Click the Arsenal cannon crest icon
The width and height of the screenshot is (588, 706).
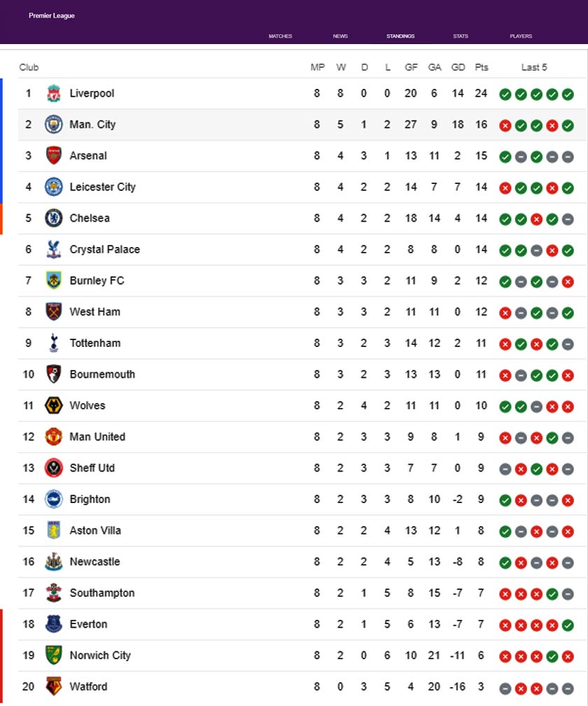(54, 155)
